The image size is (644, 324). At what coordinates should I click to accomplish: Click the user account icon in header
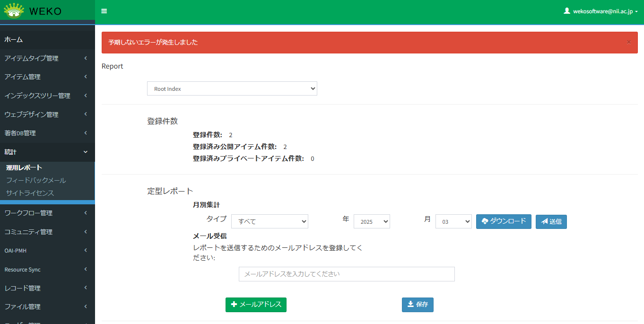567,11
